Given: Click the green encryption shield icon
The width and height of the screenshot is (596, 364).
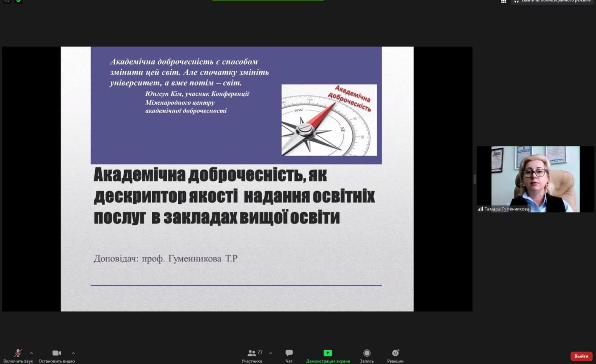Looking at the screenshot, I should 18,1.
